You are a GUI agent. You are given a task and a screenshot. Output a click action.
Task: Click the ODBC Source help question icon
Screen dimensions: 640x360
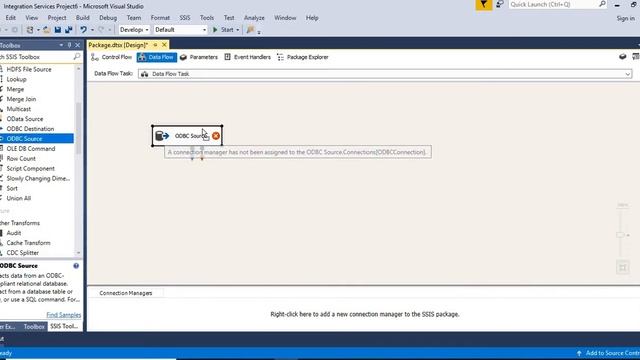coord(76,266)
